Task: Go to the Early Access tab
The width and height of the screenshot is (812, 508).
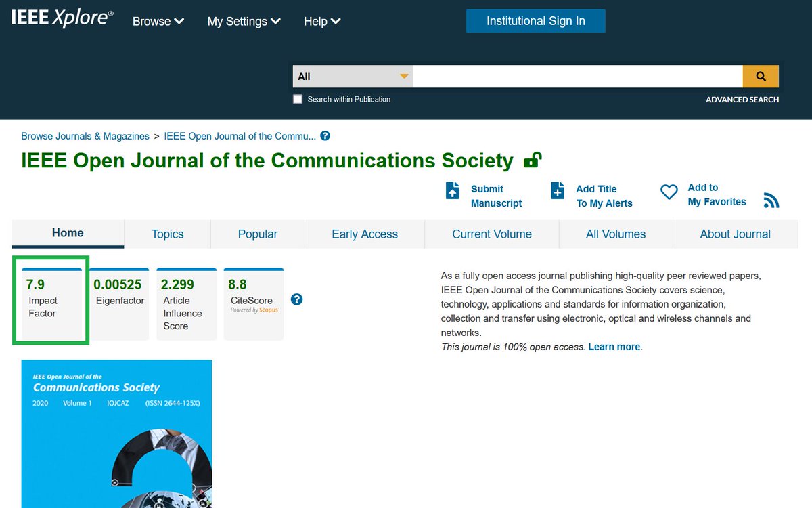Action: tap(365, 234)
